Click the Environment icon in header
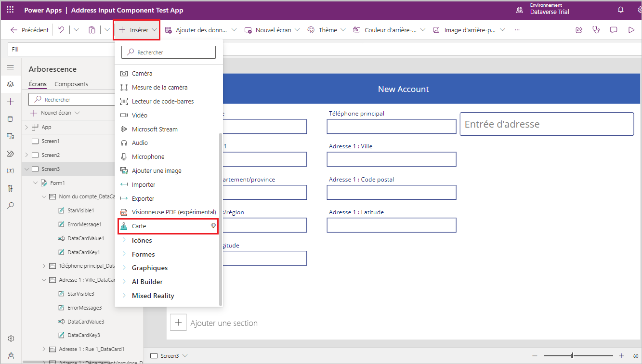The height and width of the screenshot is (364, 642). pyautogui.click(x=520, y=10)
